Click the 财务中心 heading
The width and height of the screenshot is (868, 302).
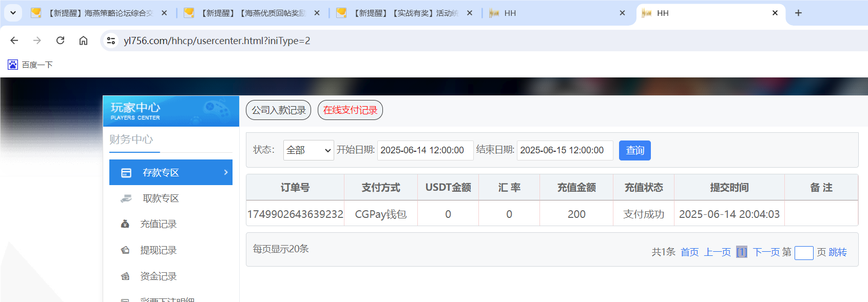tap(131, 139)
